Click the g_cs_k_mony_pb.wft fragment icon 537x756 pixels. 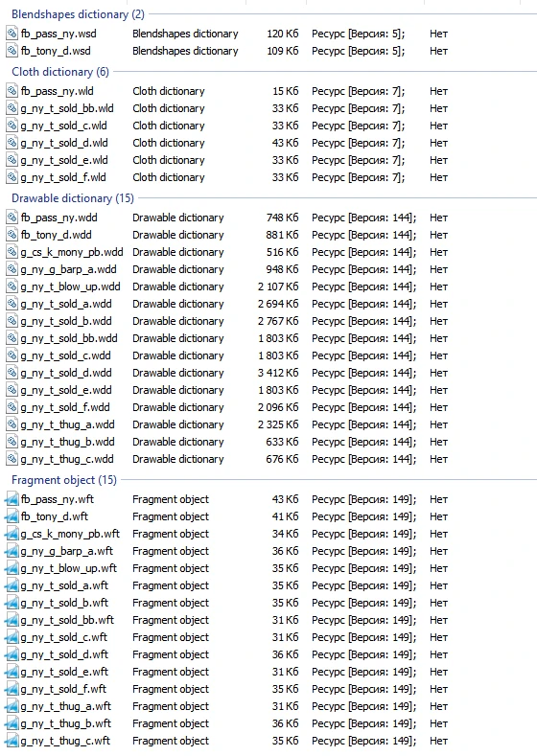[12, 534]
